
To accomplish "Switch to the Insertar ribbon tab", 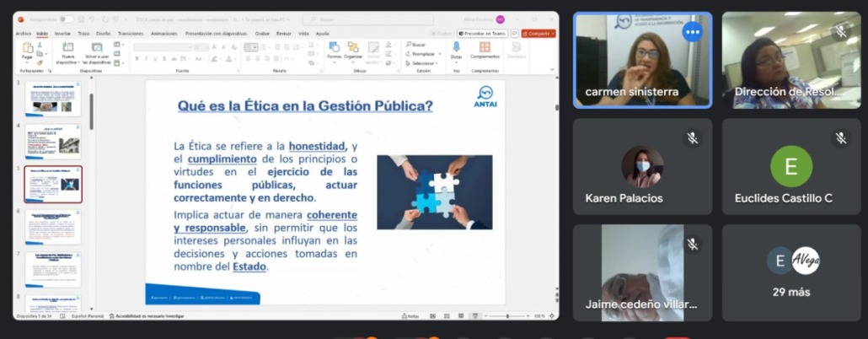I will 62,34.
